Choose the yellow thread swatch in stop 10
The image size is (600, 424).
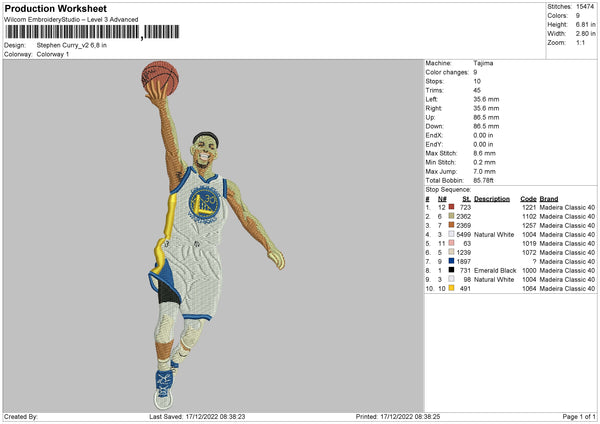coord(452,288)
